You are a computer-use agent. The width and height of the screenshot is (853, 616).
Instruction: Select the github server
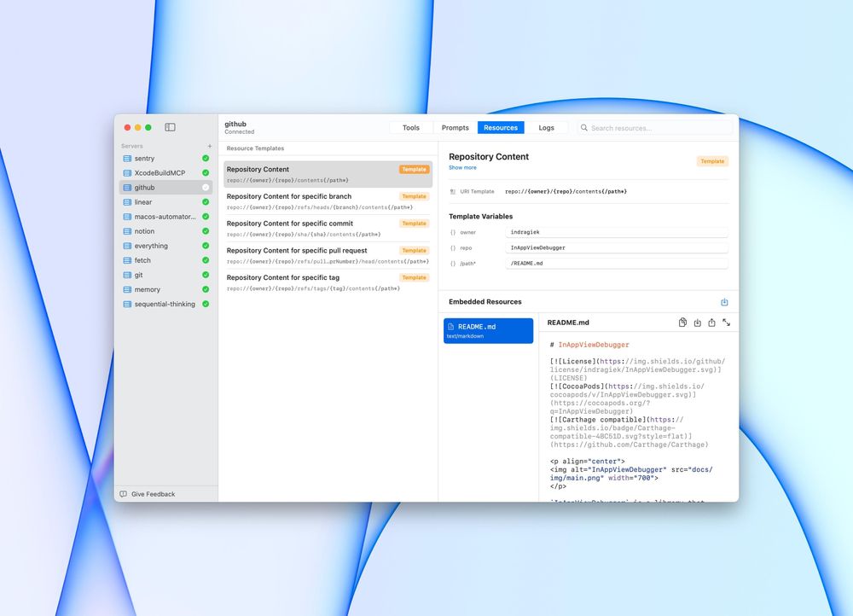(165, 187)
